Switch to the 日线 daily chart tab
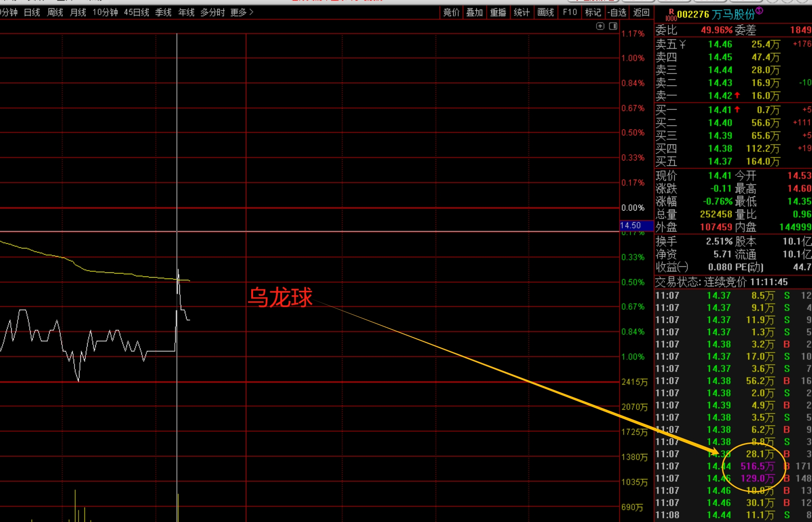812x522 pixels. point(32,13)
